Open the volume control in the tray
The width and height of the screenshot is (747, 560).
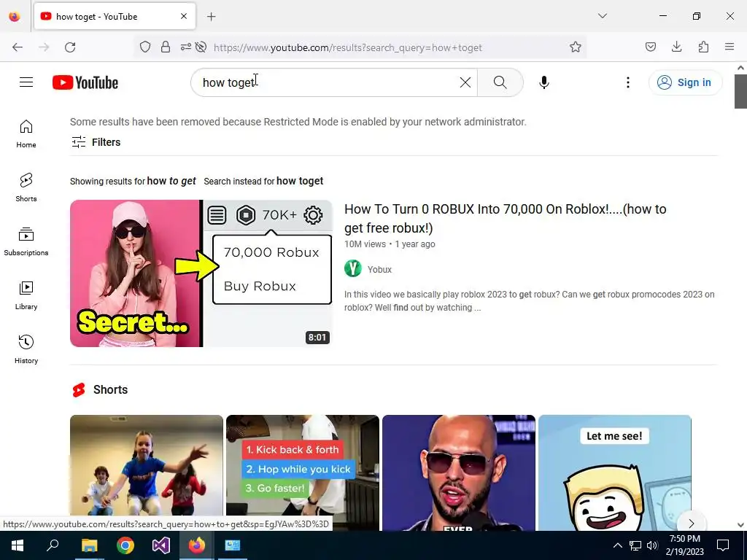tap(653, 545)
